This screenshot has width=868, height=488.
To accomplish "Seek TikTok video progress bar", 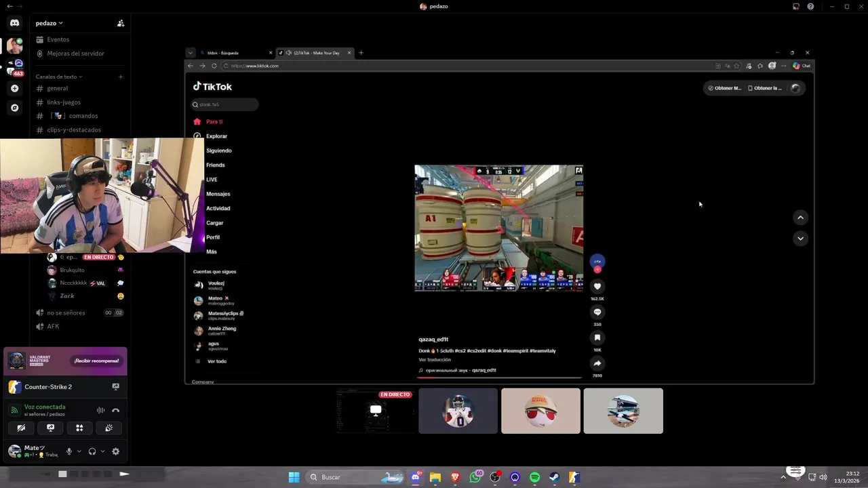I will point(499,377).
